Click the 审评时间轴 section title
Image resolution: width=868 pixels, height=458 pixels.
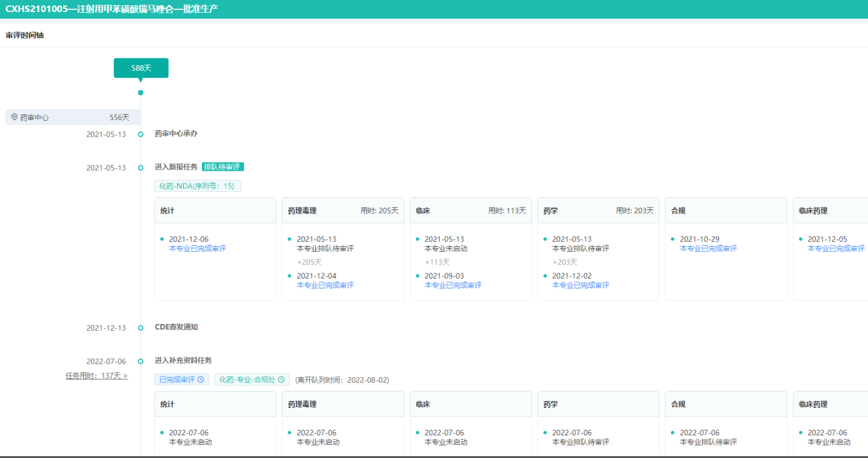click(25, 36)
